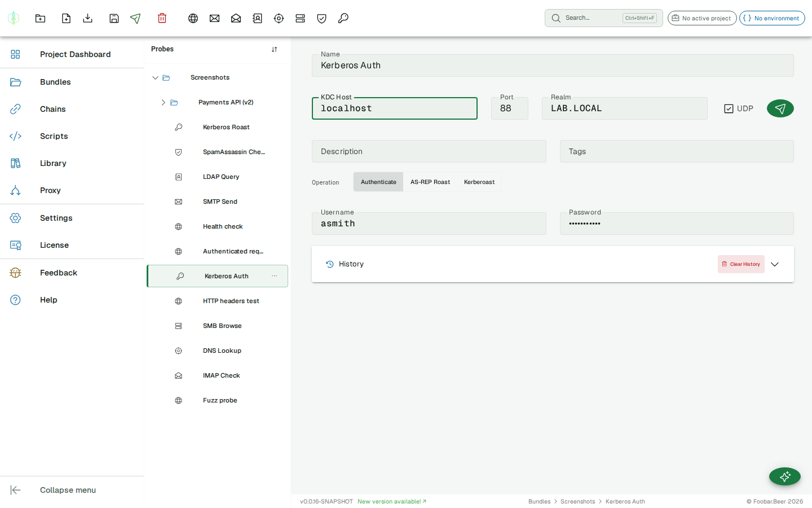Collapse the Screenshots folder
This screenshot has width=812, height=508.
pyautogui.click(x=155, y=77)
